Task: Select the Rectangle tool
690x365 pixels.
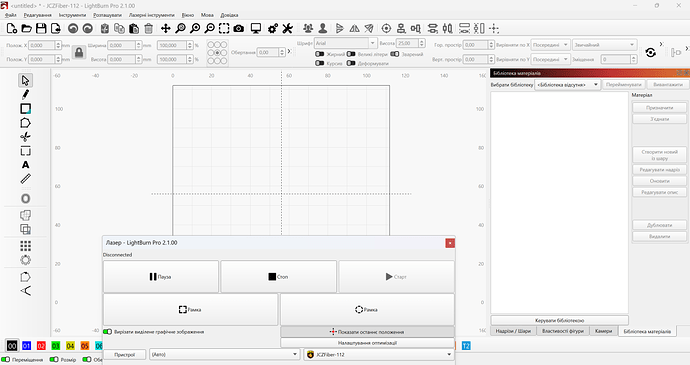Action: click(x=26, y=108)
